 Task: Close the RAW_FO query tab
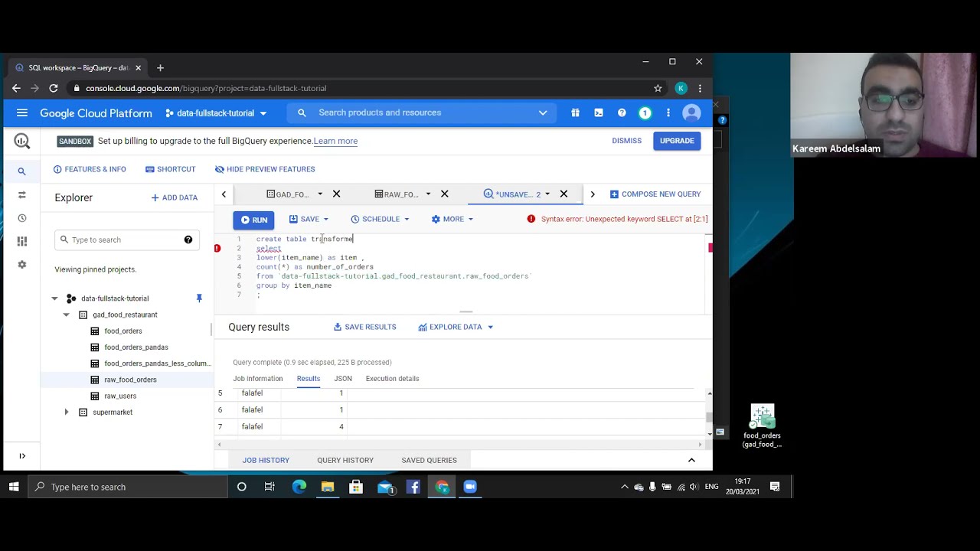[x=444, y=194]
